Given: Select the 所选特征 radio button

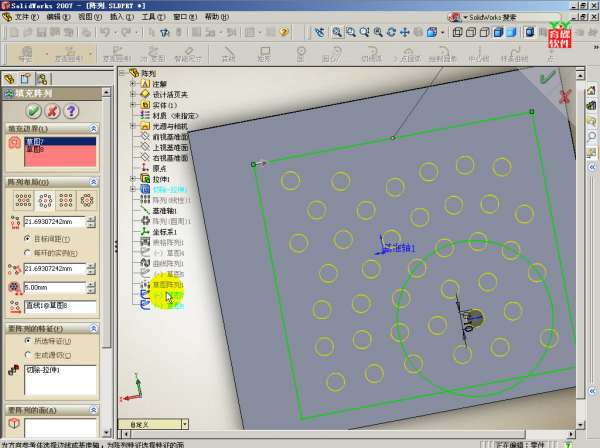Looking at the screenshot, I should (x=27, y=340).
